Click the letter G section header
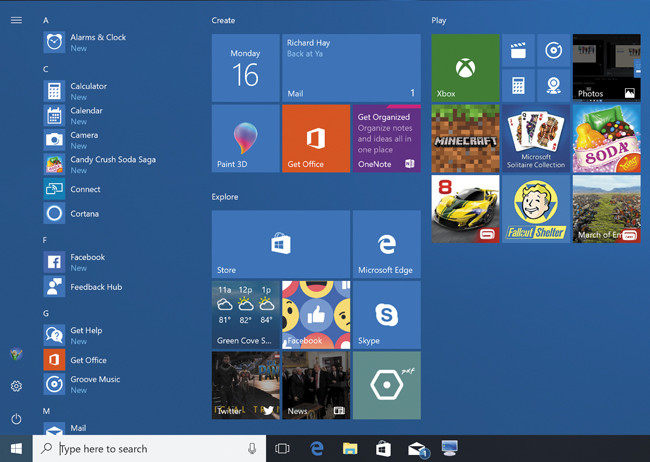 (46, 314)
